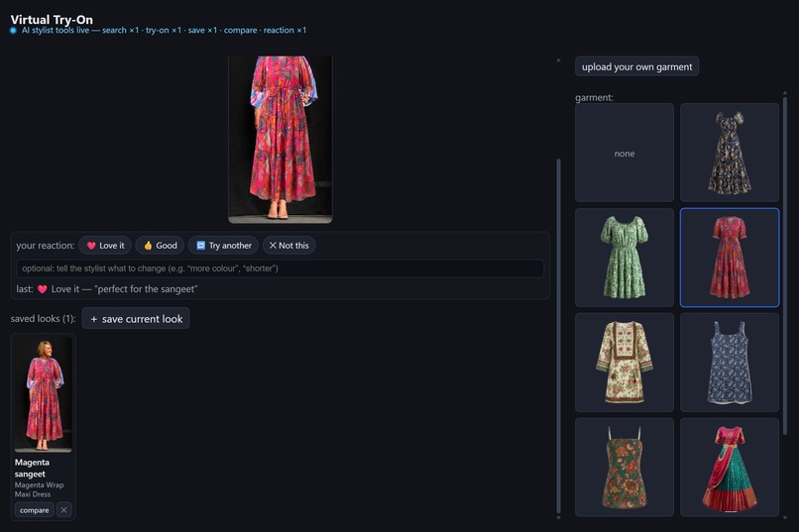Click the garment list scrollbar
Viewport: 799px width, 532px height.
click(785, 265)
